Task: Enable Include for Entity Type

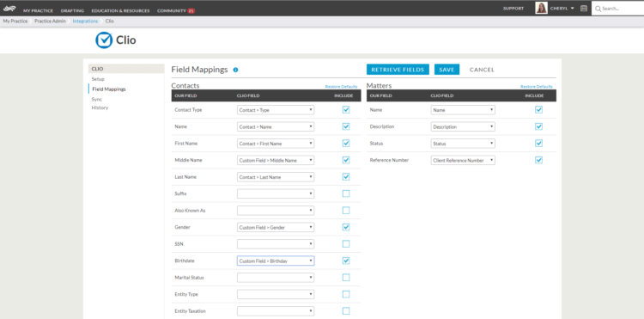Action: click(346, 294)
